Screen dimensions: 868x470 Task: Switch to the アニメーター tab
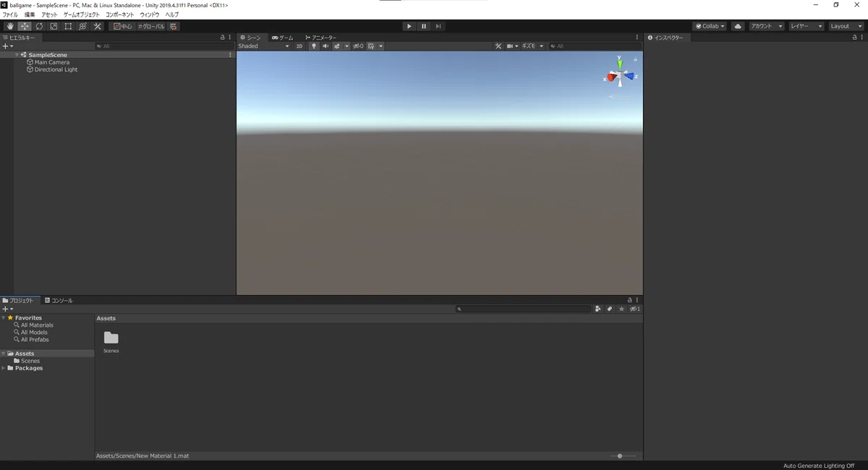point(321,38)
